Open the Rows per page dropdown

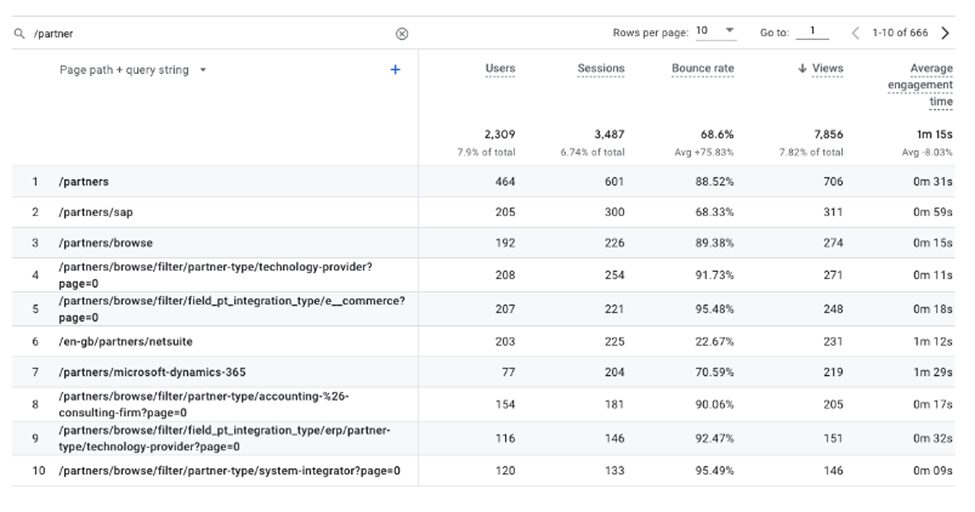[x=716, y=30]
